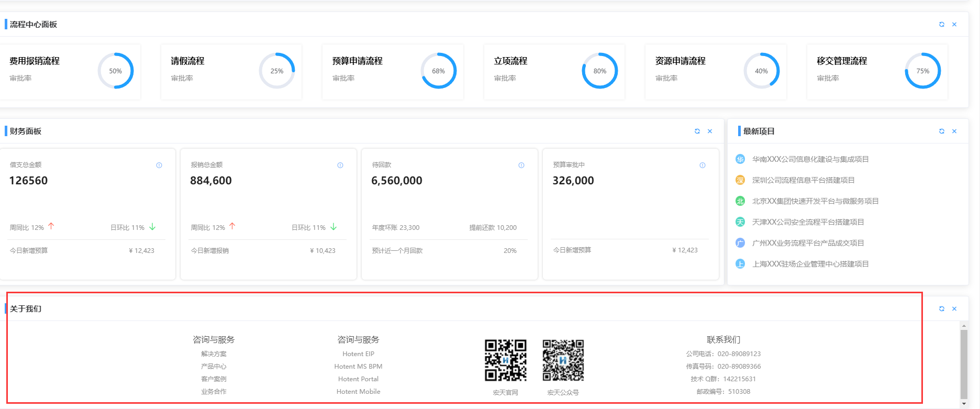Click the 移交管理流程 75% progress ring

point(923,71)
